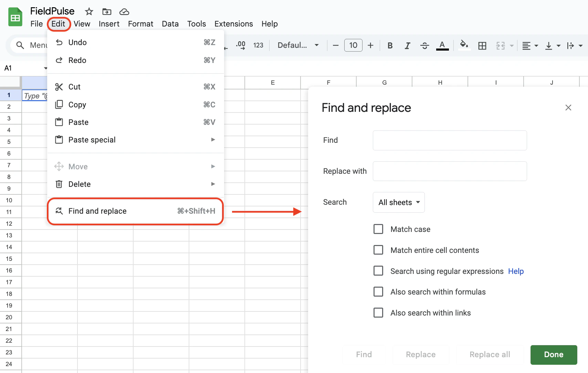
Task: Open the Extensions menu
Action: click(x=234, y=24)
